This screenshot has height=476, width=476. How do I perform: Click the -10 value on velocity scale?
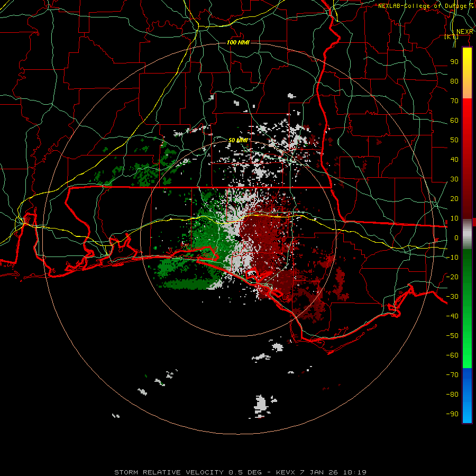click(x=452, y=258)
